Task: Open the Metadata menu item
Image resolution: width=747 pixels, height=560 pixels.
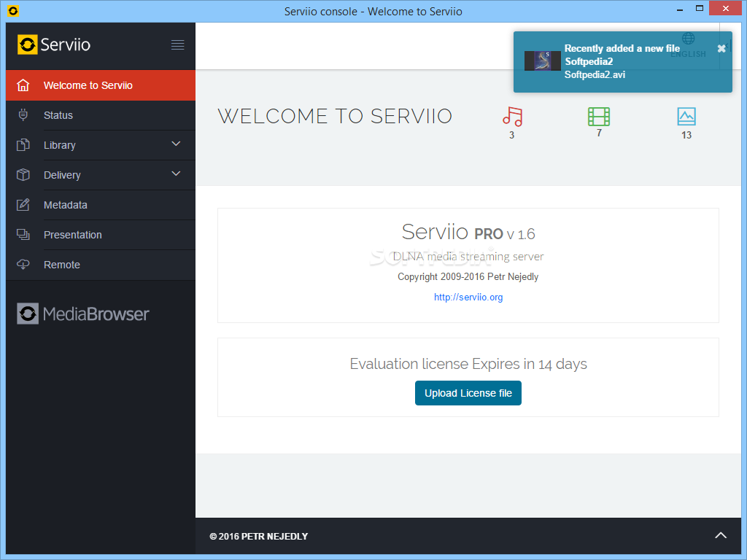Action: tap(101, 205)
